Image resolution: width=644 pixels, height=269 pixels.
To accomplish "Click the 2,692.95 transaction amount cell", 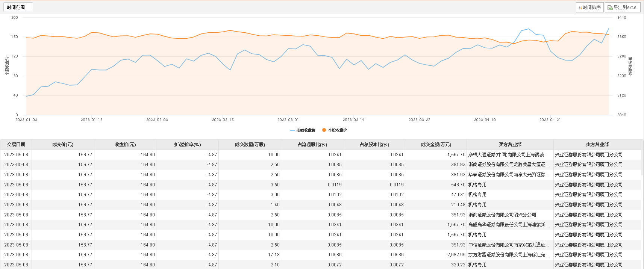I will pos(436,255).
